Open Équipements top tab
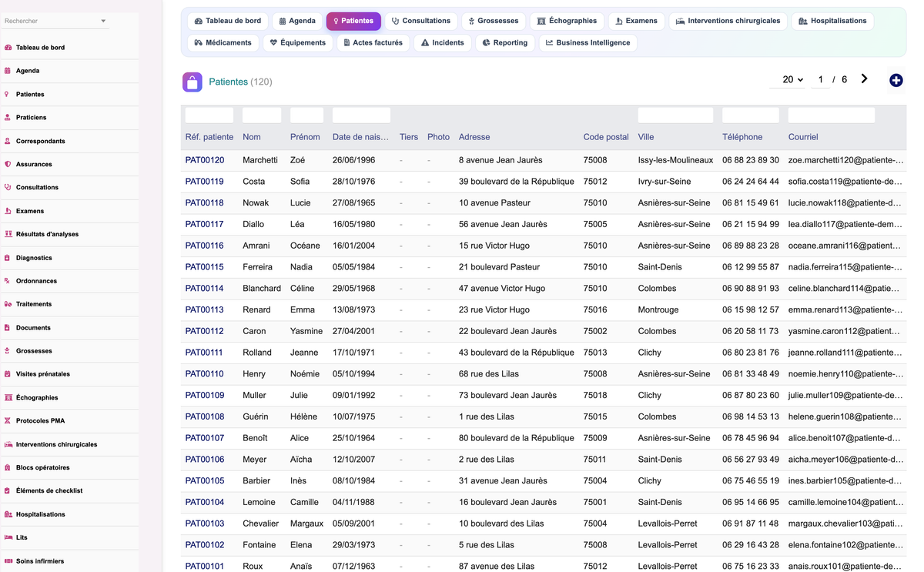 [297, 42]
